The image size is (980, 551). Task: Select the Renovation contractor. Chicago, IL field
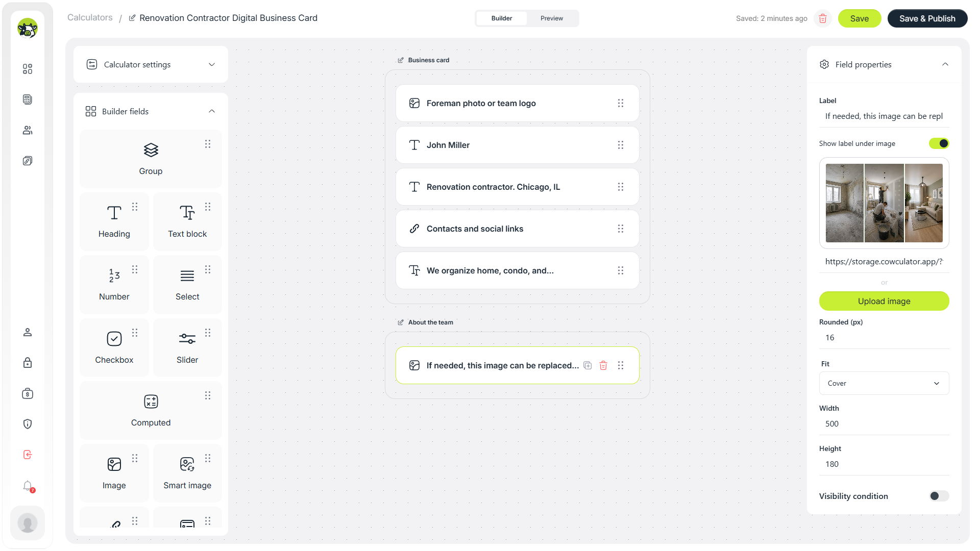coord(518,187)
